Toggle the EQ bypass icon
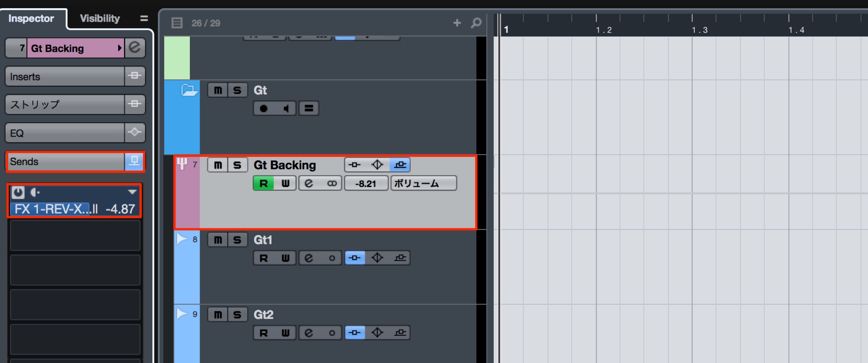The image size is (868, 363). pos(135,132)
